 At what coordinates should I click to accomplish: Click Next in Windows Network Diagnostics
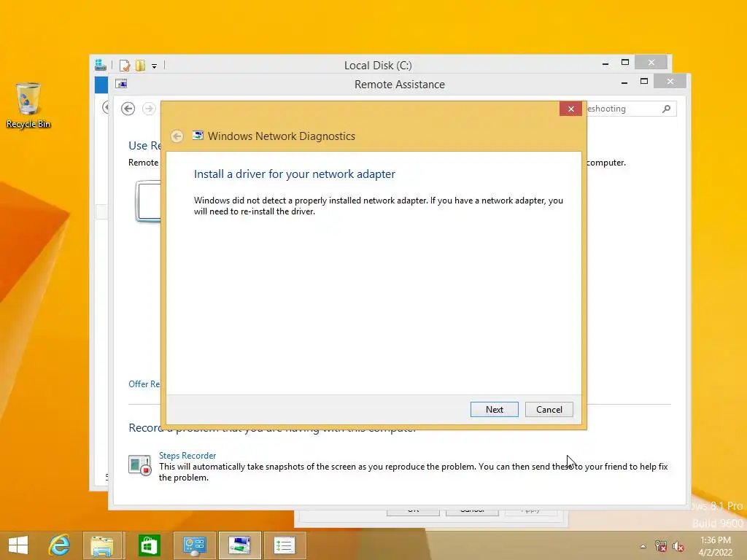pyautogui.click(x=494, y=410)
